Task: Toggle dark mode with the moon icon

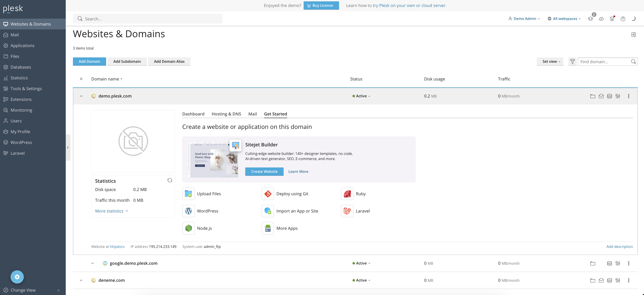Action: point(633,19)
